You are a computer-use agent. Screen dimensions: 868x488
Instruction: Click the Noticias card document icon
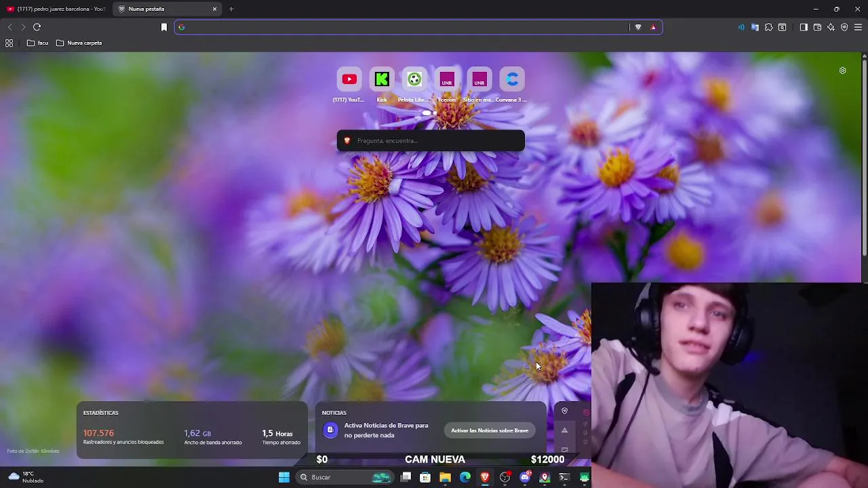coord(330,430)
